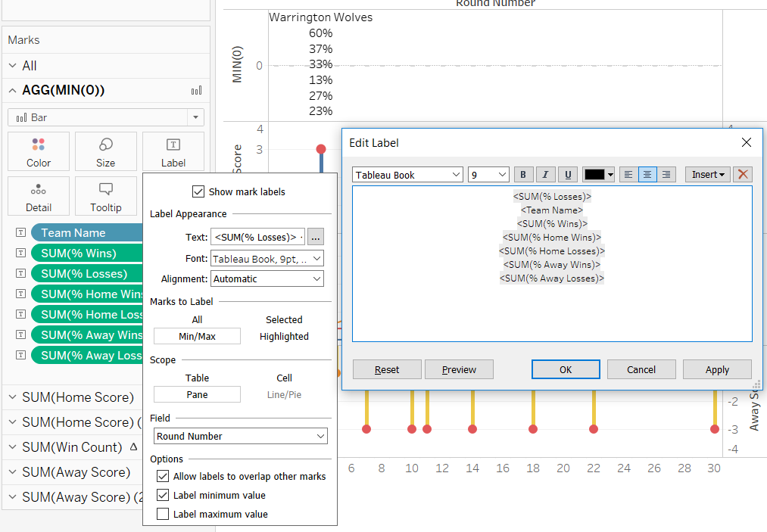Toggle Allow labels to overlap other marks
Screen dimensions: 767x532
[x=163, y=477]
